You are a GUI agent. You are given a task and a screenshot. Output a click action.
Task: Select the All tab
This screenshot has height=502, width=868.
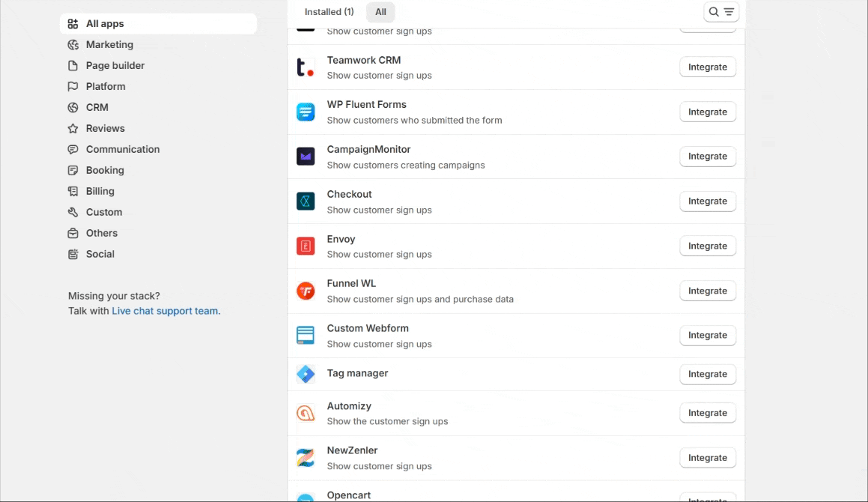[380, 12]
